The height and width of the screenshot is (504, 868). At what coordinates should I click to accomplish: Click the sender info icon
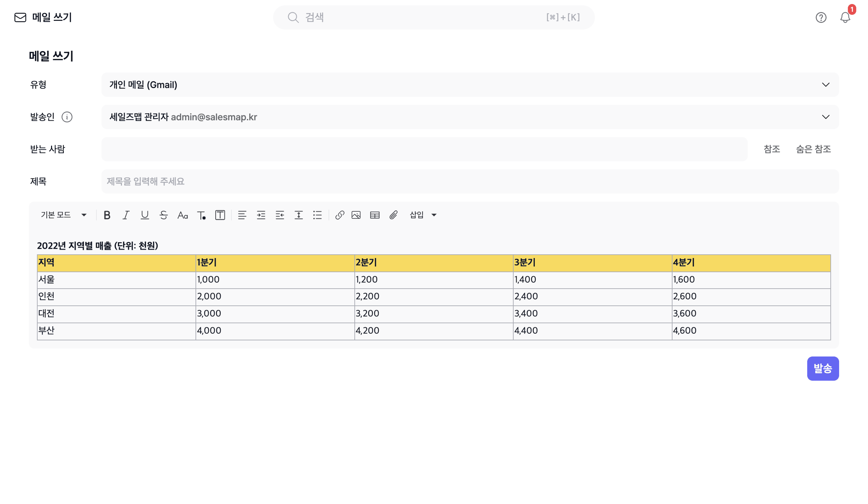point(67,117)
